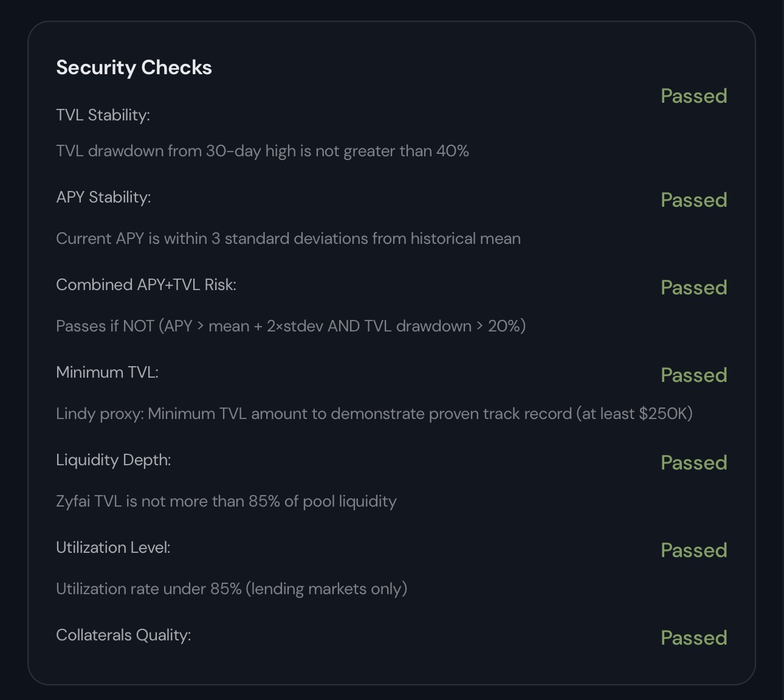Screen dimensions: 784x700
Task: Click the TVL Stability label
Action: [103, 115]
